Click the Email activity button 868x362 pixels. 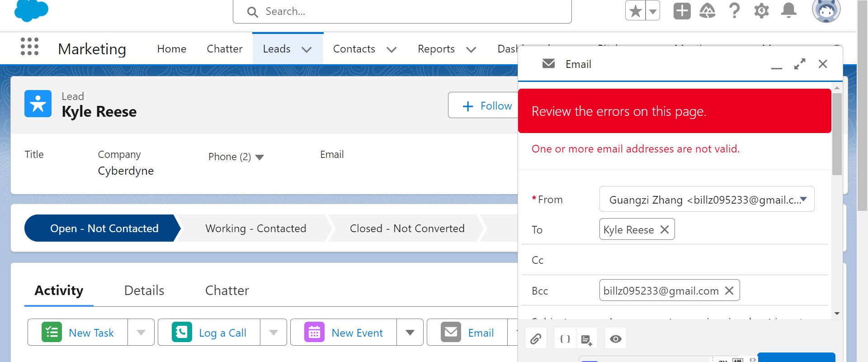pos(467,333)
